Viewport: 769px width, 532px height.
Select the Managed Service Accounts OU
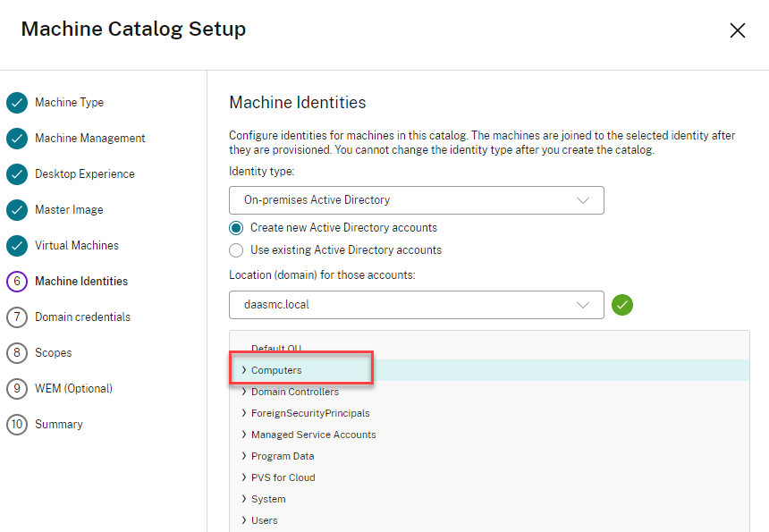click(x=313, y=435)
